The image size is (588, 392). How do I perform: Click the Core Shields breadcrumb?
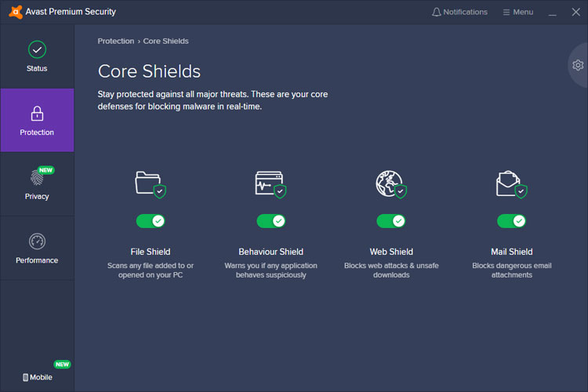click(165, 42)
